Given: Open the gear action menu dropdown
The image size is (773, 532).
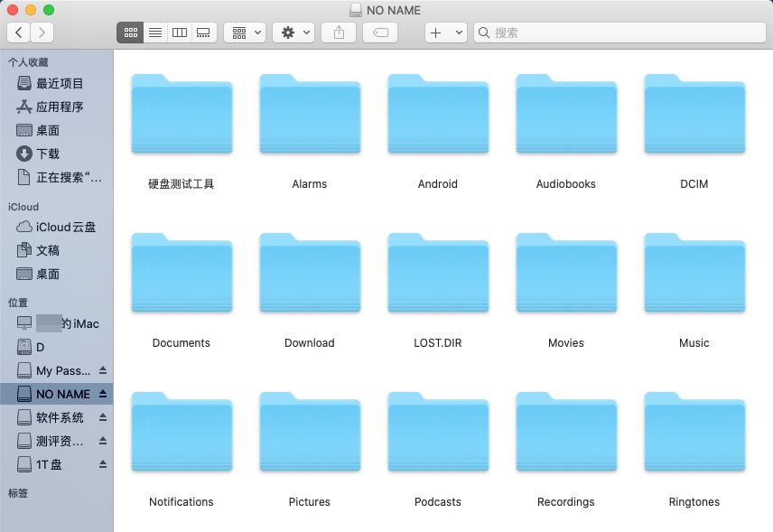Looking at the screenshot, I should point(294,33).
